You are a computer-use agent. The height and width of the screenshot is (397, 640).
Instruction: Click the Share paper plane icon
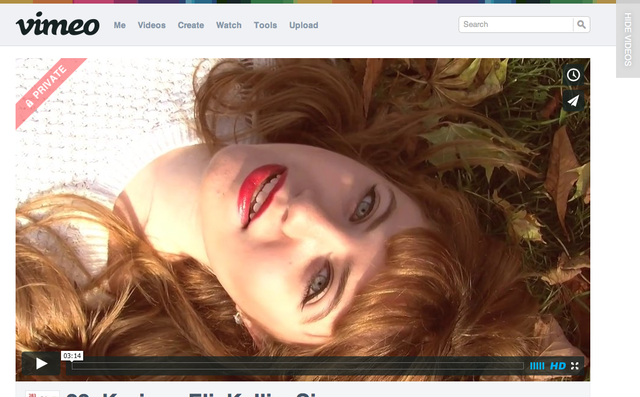pos(573,100)
